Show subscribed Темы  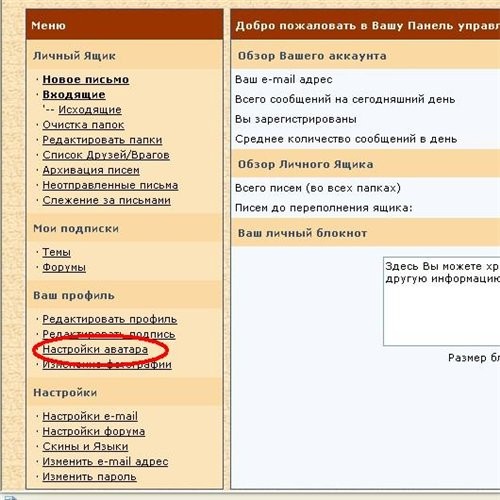pyautogui.click(x=56, y=252)
